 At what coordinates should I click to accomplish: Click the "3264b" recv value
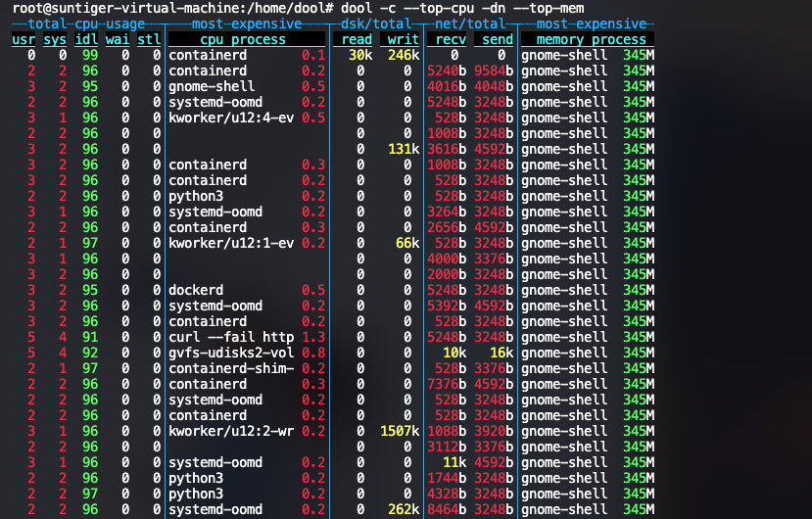coord(447,212)
